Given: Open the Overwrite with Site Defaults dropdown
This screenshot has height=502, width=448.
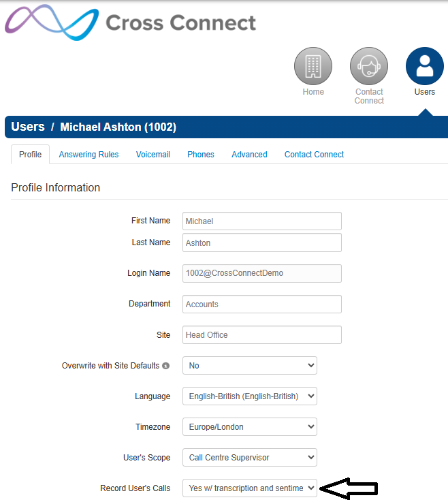Looking at the screenshot, I should pos(250,365).
